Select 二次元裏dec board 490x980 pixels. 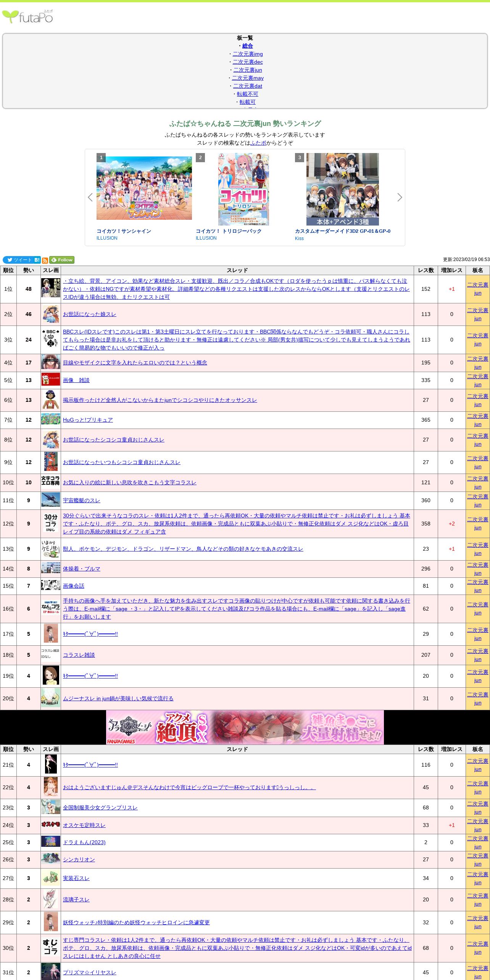tap(248, 62)
